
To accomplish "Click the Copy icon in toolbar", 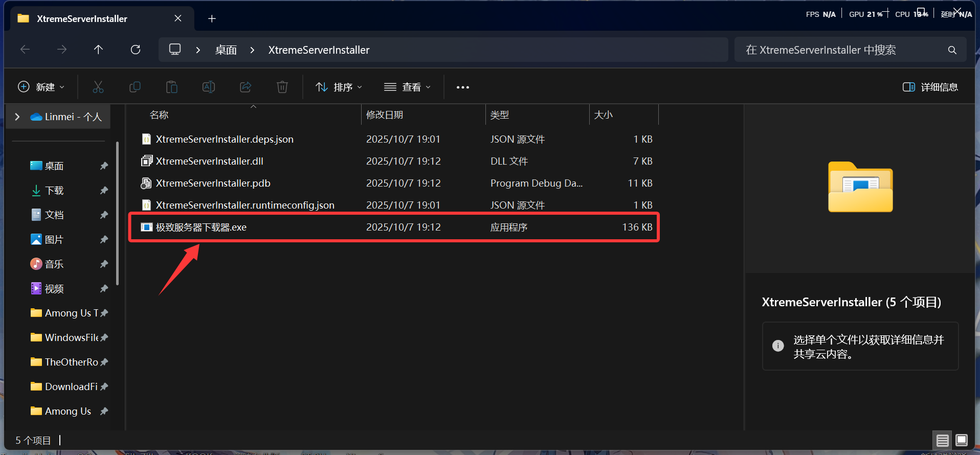I will click(135, 87).
